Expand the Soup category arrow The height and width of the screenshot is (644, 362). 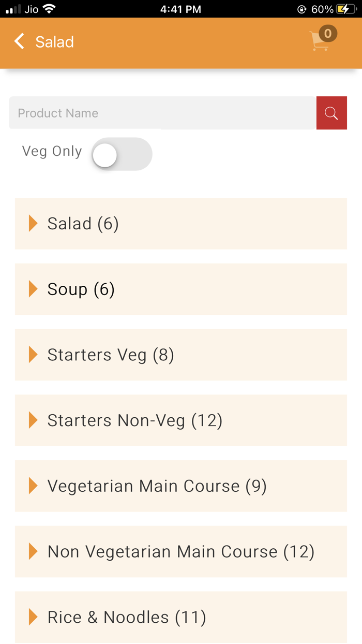click(x=33, y=289)
